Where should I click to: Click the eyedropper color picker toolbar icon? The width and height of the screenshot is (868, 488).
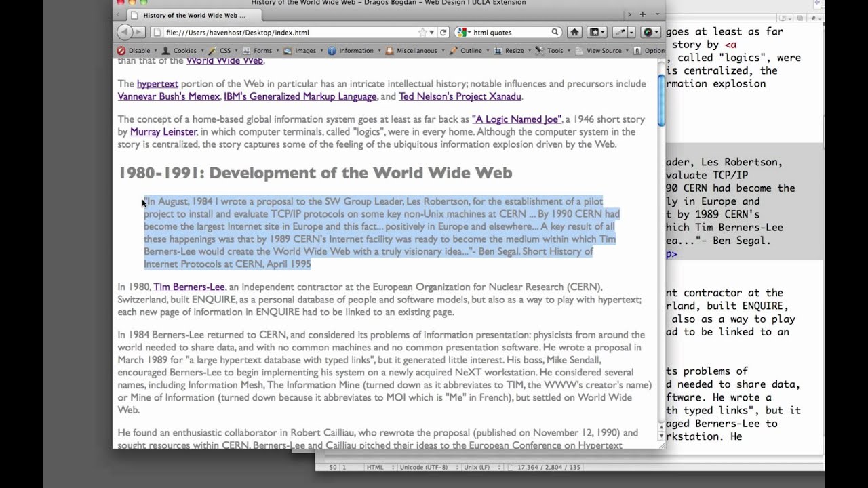click(620, 32)
